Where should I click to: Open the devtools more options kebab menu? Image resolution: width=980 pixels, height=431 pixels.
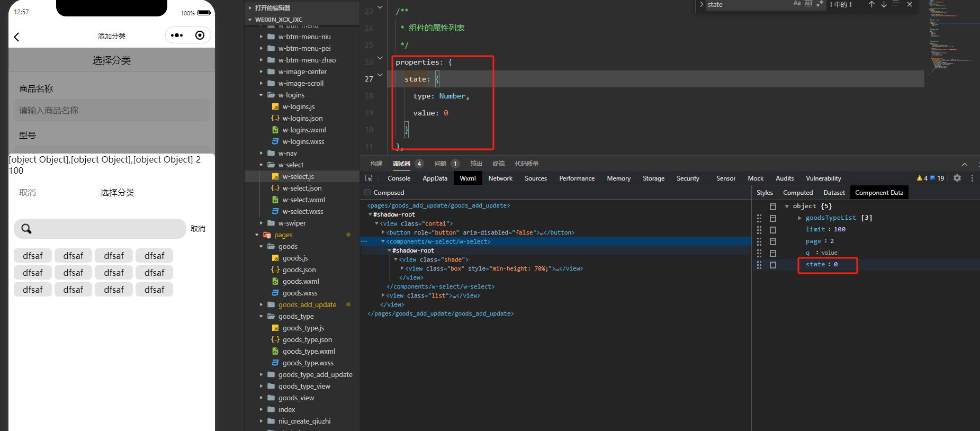click(972, 178)
